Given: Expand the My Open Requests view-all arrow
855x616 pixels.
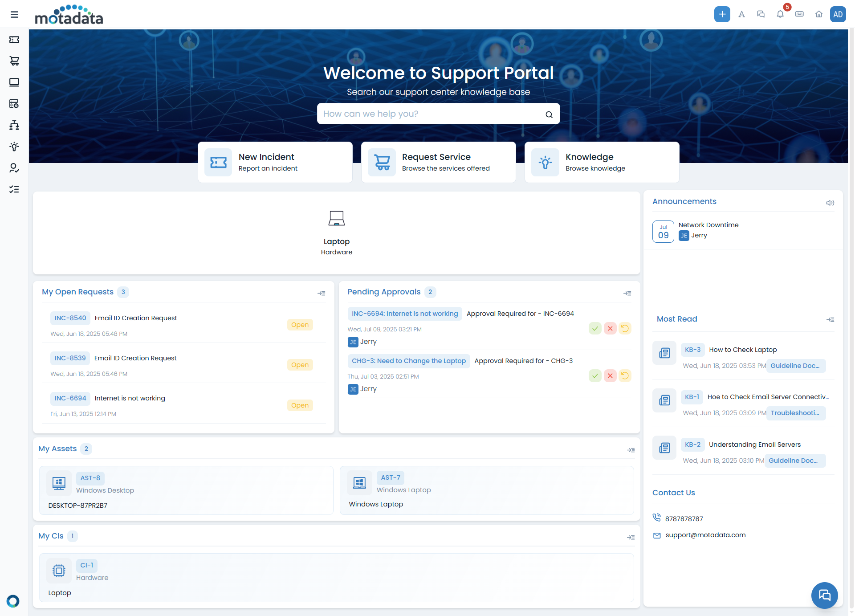Looking at the screenshot, I should pos(321,293).
